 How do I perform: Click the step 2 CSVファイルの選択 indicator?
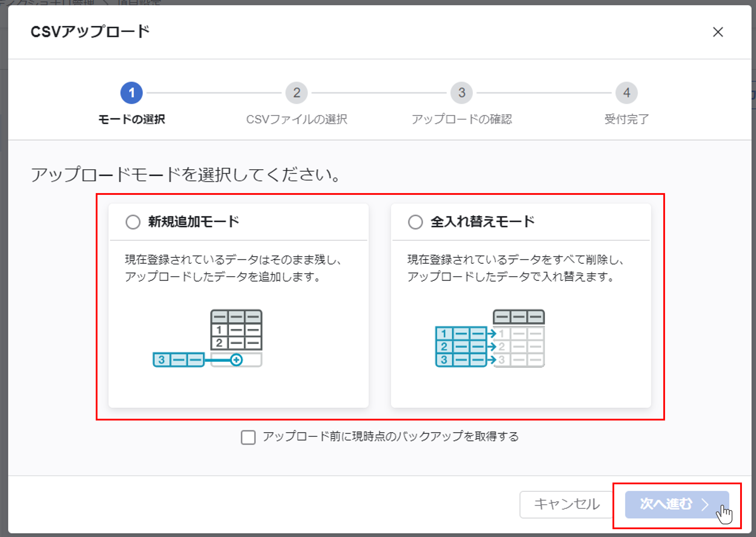[x=297, y=93]
